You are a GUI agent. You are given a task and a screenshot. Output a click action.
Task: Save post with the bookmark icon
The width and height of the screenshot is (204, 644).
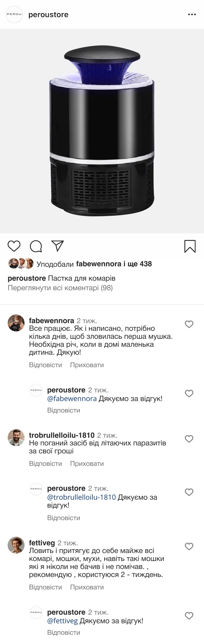(190, 246)
